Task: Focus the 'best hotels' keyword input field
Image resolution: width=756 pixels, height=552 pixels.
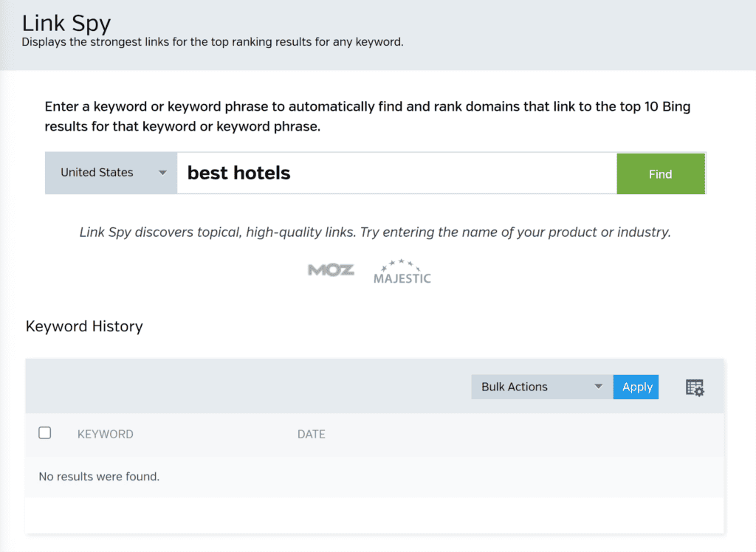Action: (x=396, y=173)
